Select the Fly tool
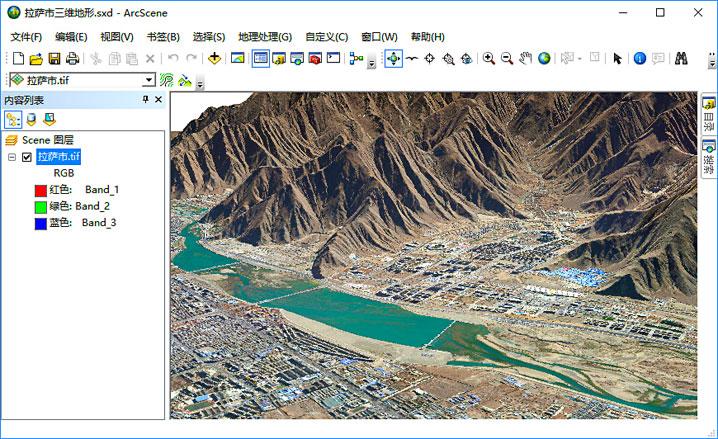Image resolution: width=718 pixels, height=439 pixels. pyautogui.click(x=412, y=59)
